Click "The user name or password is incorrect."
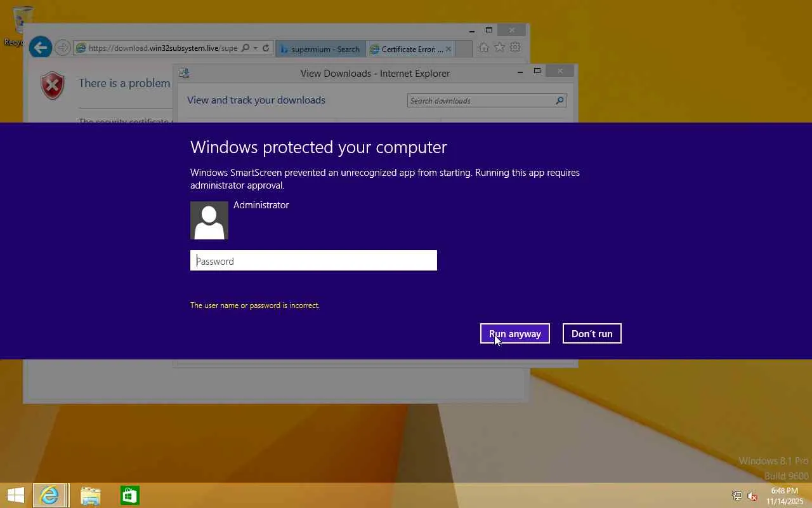 click(x=255, y=305)
